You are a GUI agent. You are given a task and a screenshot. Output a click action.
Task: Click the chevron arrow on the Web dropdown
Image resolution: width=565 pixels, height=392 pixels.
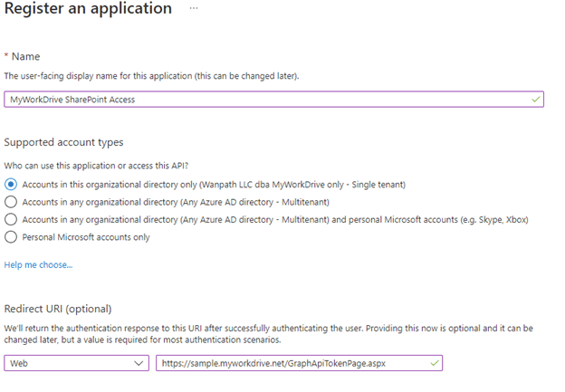coord(138,363)
